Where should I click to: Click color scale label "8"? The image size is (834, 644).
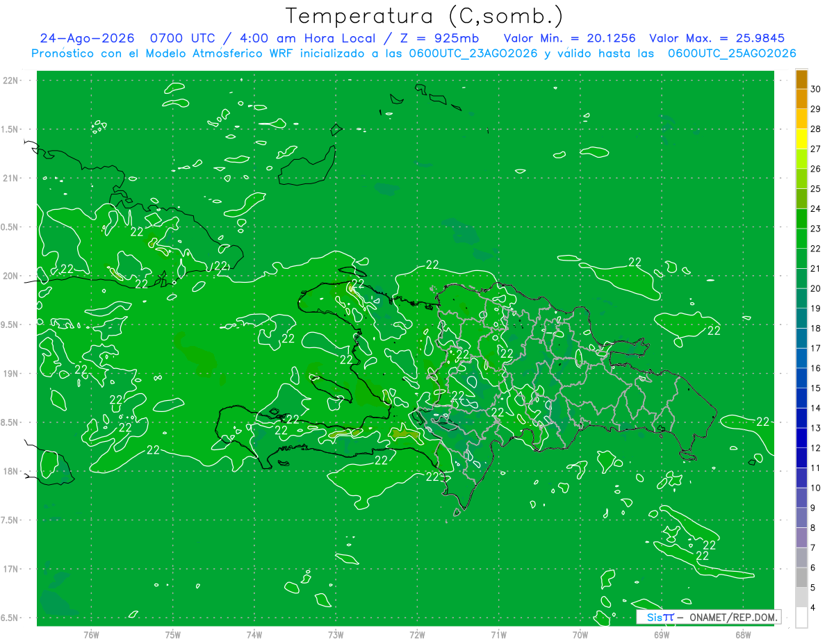point(813,527)
